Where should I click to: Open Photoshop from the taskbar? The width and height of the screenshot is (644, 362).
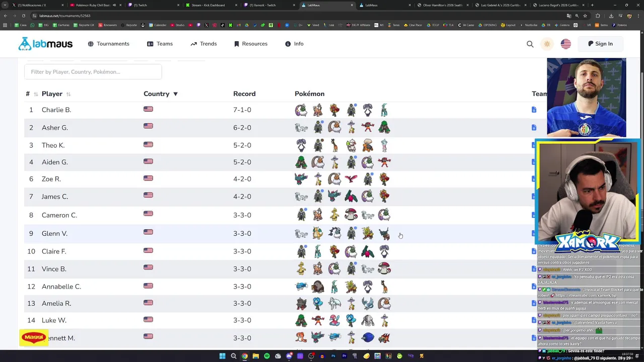333,356
